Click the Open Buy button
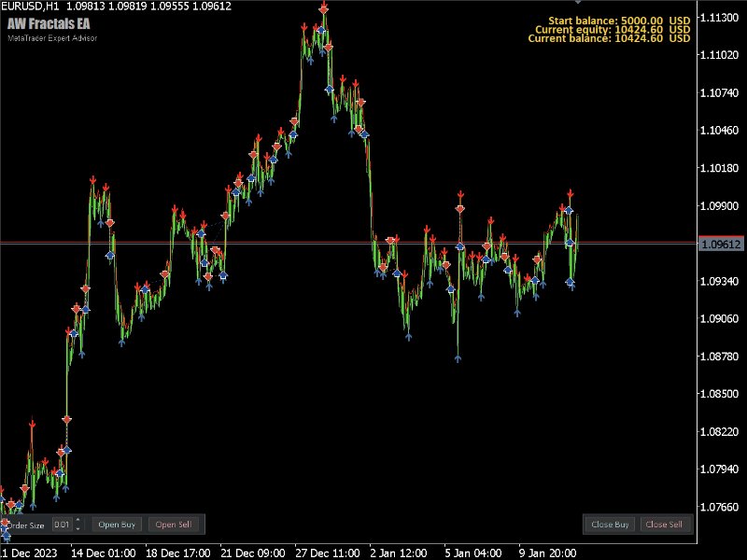 point(117,525)
